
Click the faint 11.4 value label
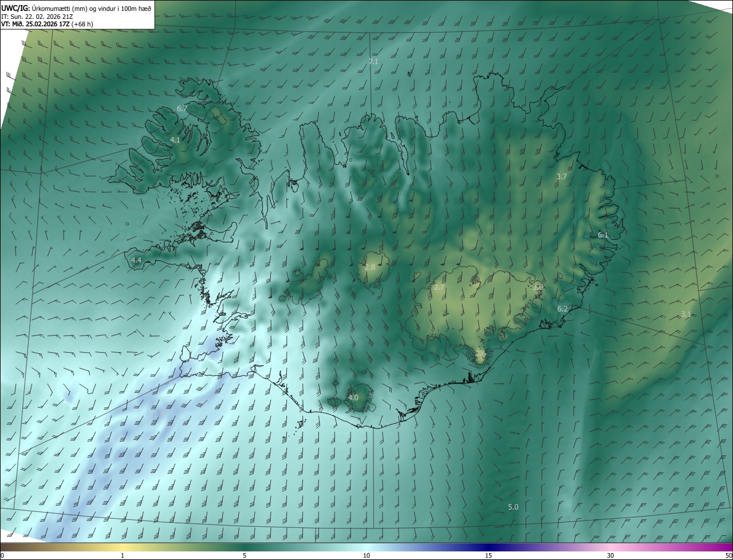pyautogui.click(x=158, y=414)
